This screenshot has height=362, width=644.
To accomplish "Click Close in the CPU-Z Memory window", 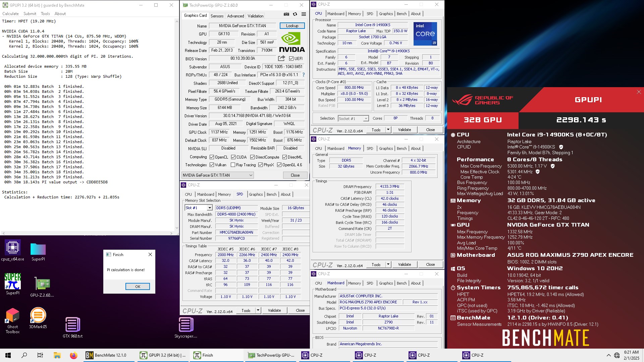I will pyautogui.click(x=430, y=264).
